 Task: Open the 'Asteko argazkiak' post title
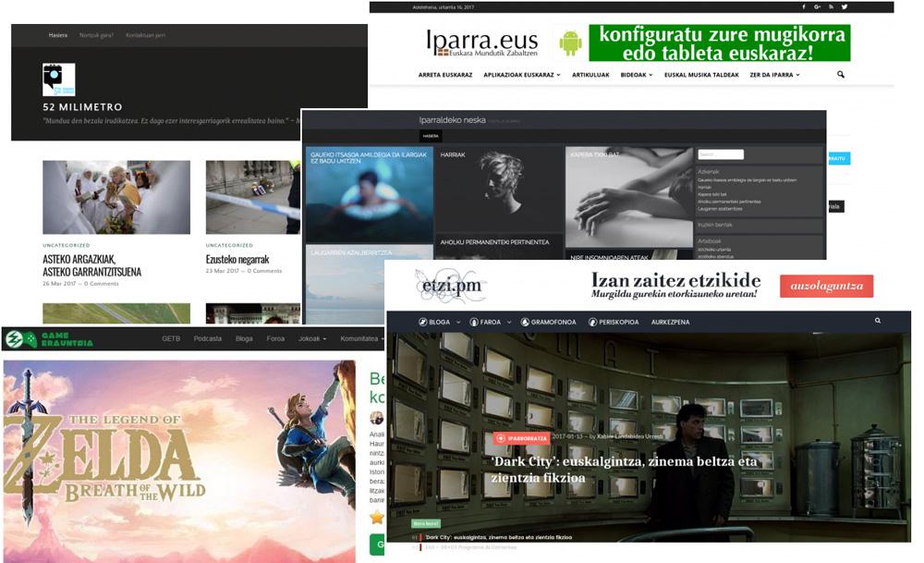91,260
